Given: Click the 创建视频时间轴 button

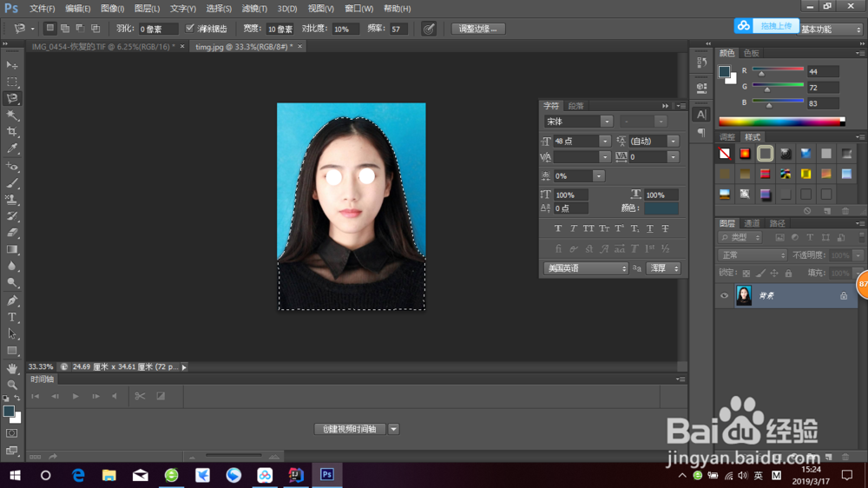Looking at the screenshot, I should [348, 429].
